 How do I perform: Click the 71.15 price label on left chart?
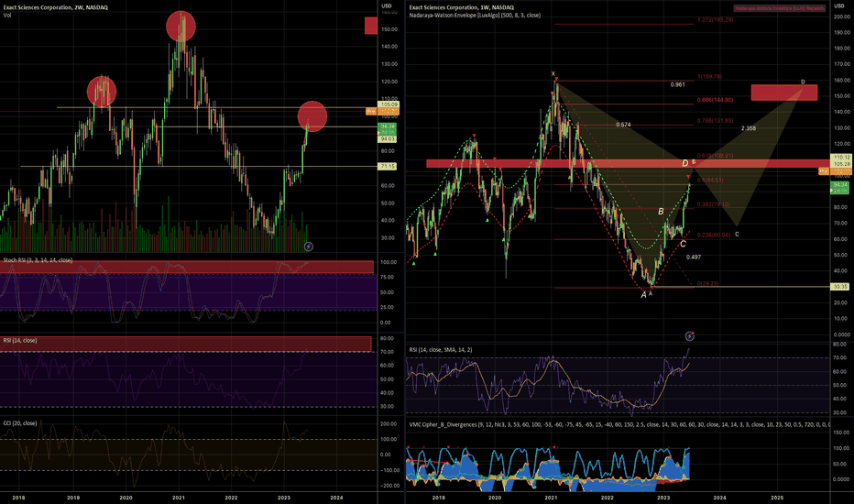(388, 166)
